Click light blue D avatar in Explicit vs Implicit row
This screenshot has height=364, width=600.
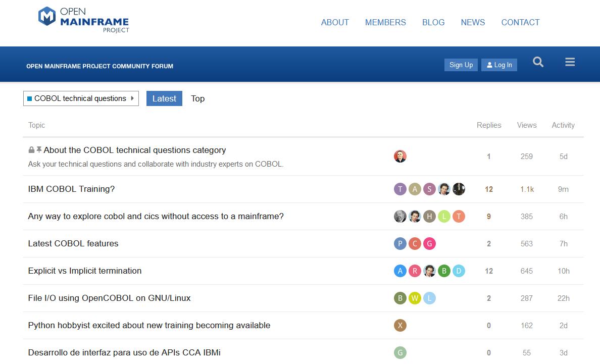tap(459, 271)
